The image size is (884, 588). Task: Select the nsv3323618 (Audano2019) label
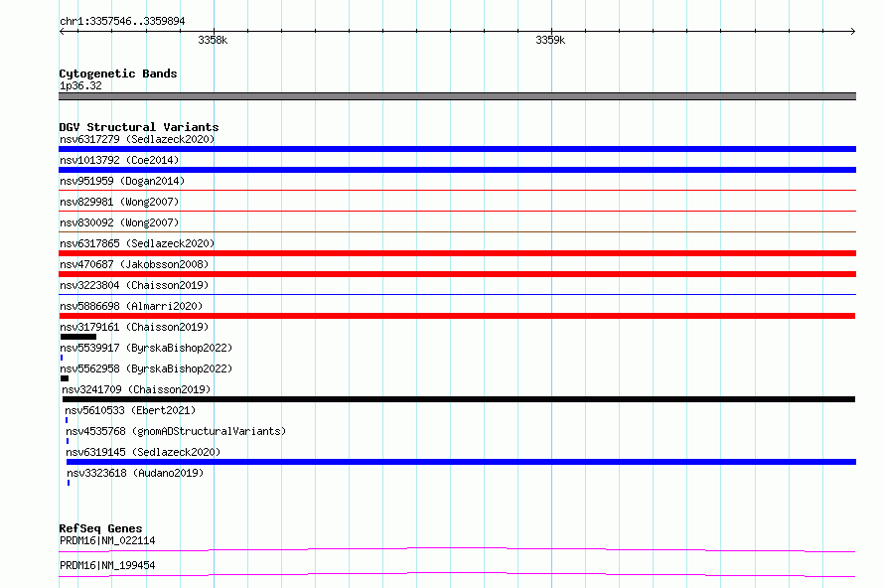point(135,473)
